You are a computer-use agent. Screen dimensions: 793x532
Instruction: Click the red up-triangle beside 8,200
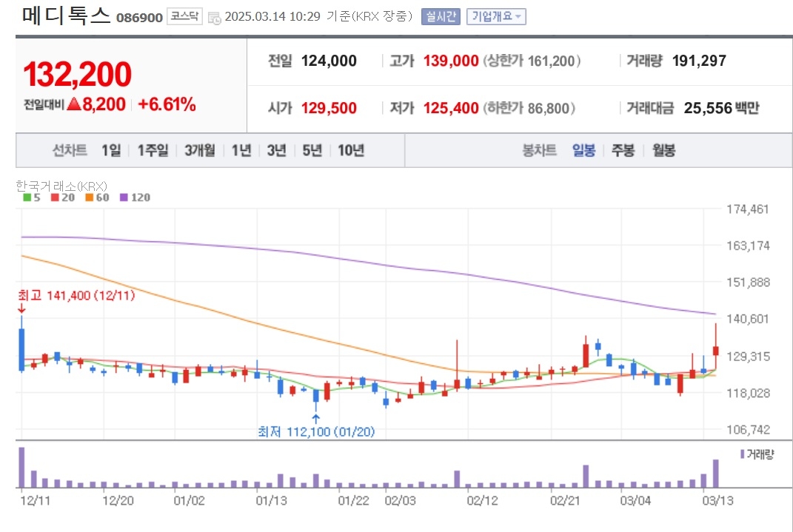74,104
